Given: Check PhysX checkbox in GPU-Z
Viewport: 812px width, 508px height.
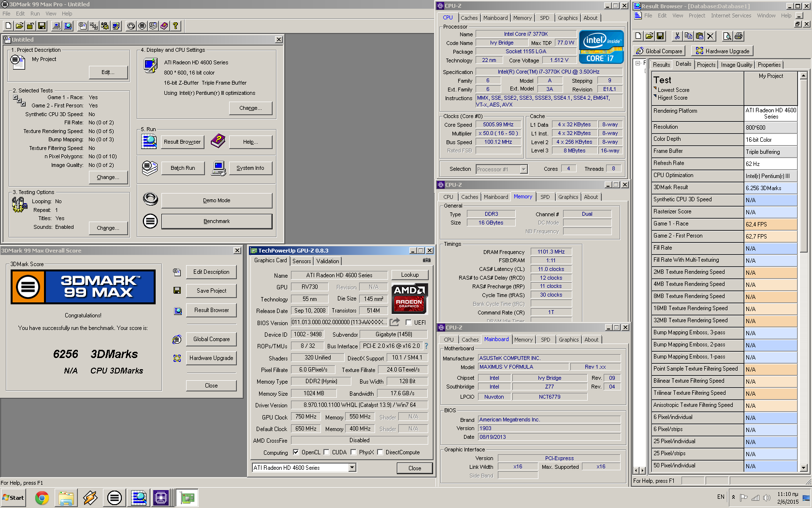Looking at the screenshot, I should tap(353, 452).
